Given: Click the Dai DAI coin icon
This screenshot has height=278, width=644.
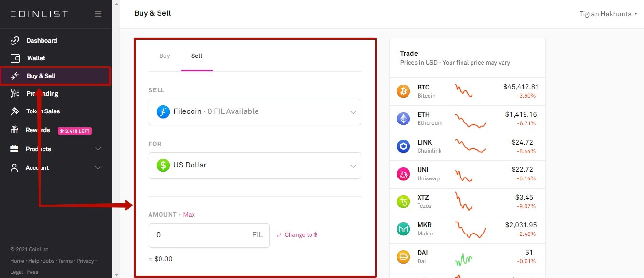Looking at the screenshot, I should (x=404, y=257).
